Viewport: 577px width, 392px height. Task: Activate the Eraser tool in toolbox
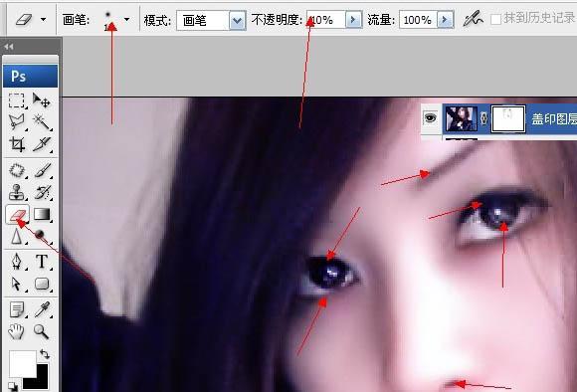coord(17,214)
